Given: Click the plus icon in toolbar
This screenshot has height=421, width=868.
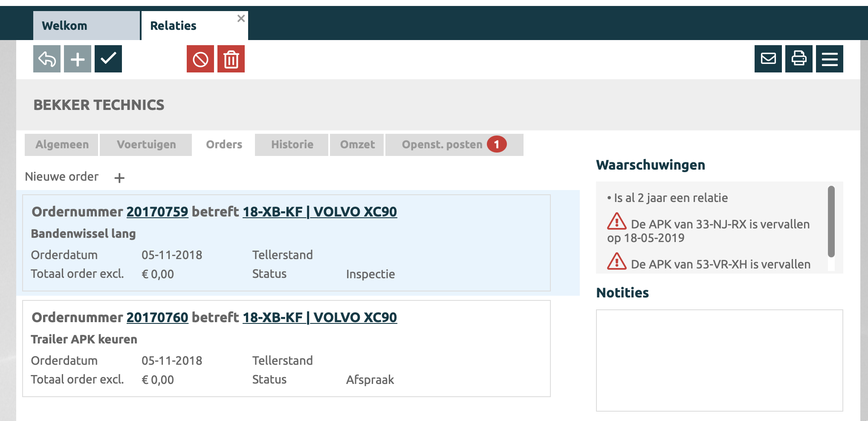Looking at the screenshot, I should 78,59.
